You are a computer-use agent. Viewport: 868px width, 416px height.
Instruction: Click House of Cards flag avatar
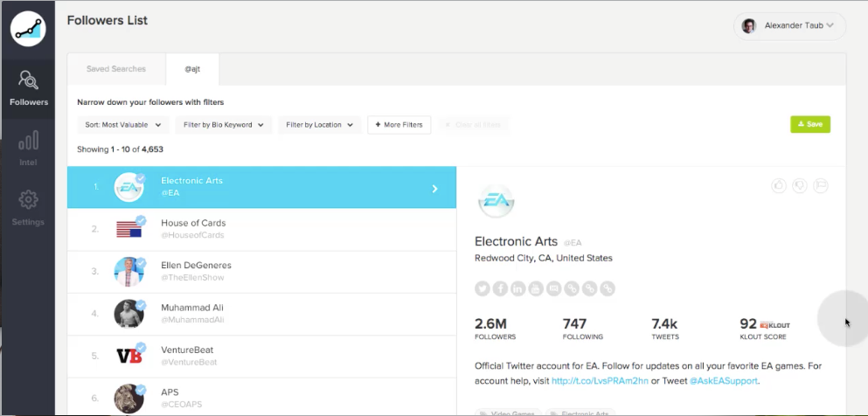click(129, 229)
